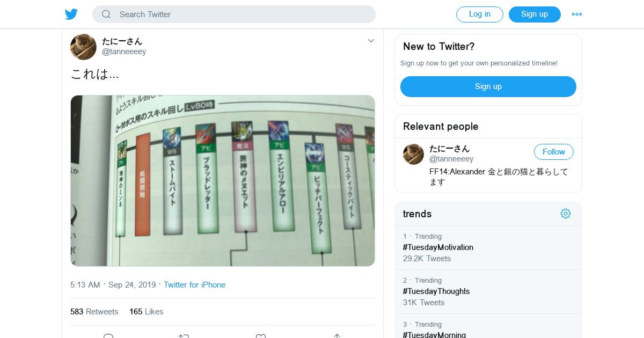Click tweet author's cat avatar
Viewport: 644px width, 338px height.
[83, 47]
